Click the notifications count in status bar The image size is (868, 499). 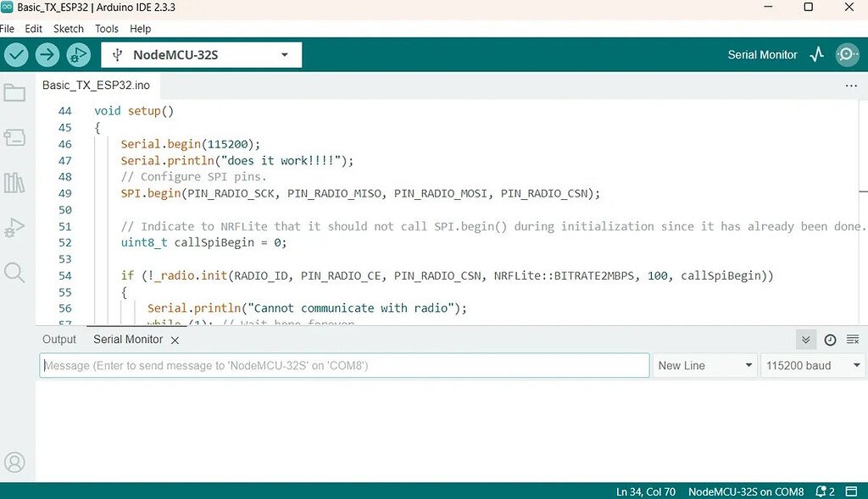pos(826,491)
